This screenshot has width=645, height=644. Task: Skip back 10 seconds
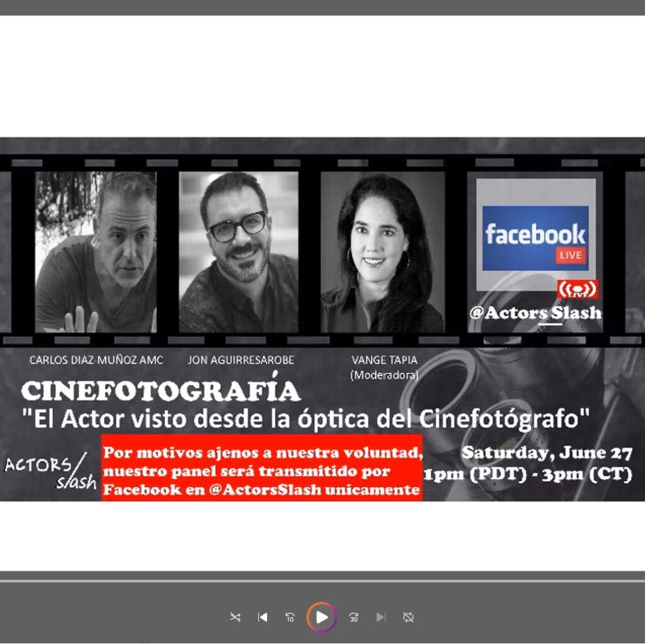point(290,617)
